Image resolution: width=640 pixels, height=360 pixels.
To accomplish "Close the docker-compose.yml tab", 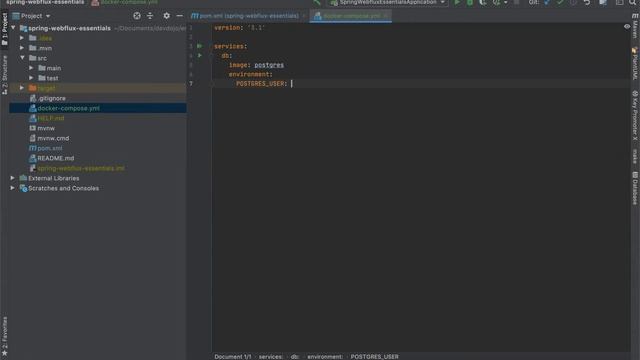I will [386, 16].
